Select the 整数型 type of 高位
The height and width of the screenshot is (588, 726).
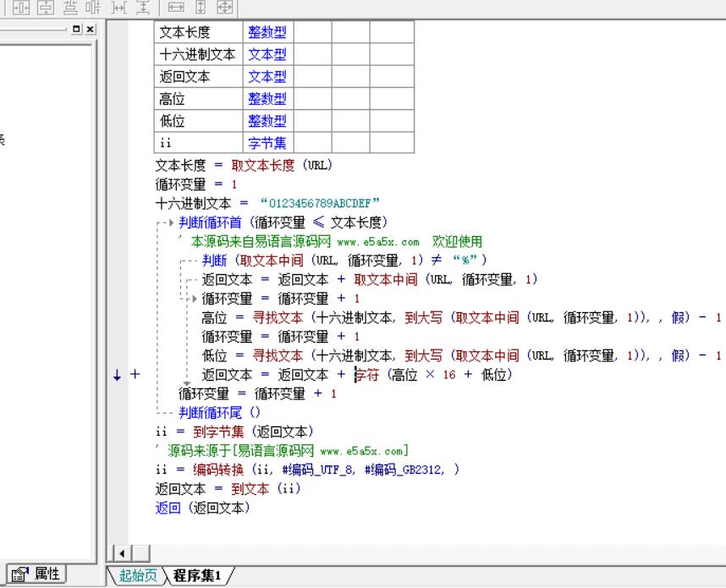(x=267, y=99)
